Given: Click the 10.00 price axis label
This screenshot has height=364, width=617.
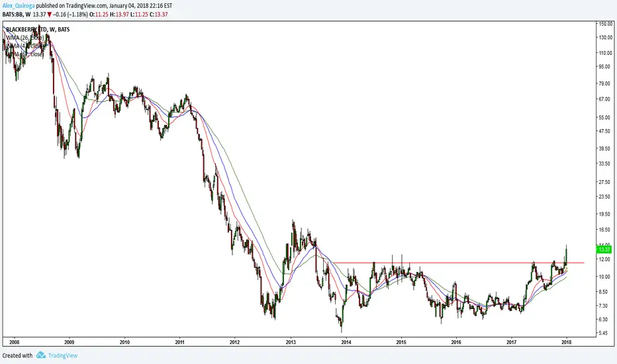Looking at the screenshot, I should pos(604,277).
